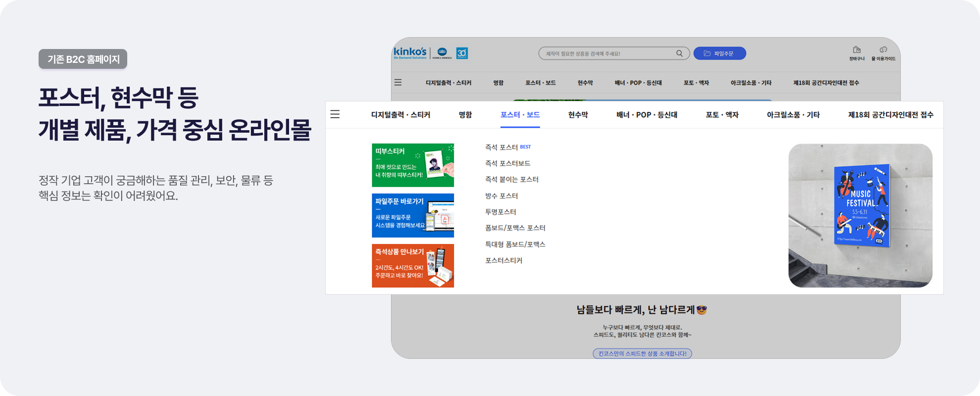This screenshot has width=980, height=396.
Task: Click the hamburger menu in the background header
Action: (398, 83)
